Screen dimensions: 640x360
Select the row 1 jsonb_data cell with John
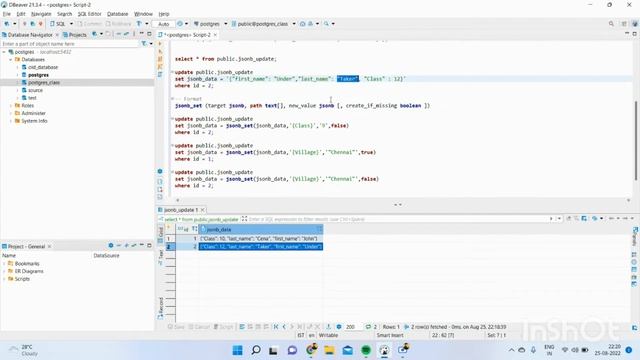261,238
